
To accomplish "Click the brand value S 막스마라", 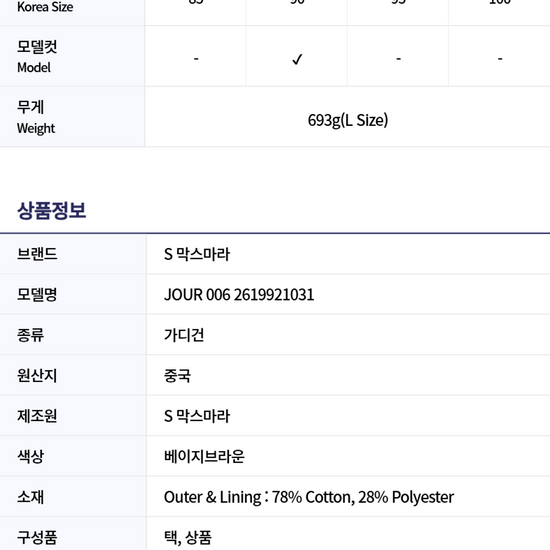I will [x=197, y=254].
